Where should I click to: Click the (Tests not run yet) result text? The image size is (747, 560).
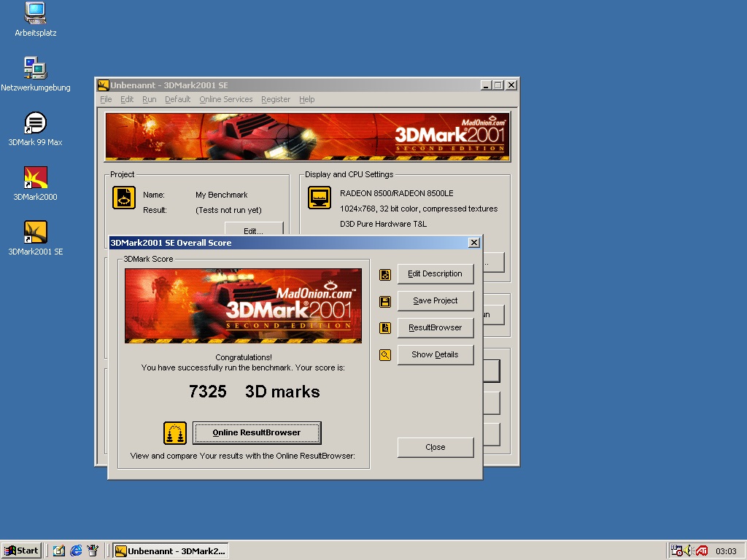[x=228, y=210]
